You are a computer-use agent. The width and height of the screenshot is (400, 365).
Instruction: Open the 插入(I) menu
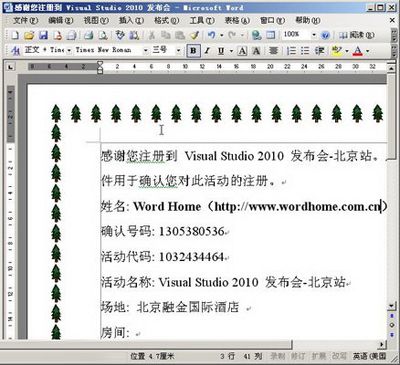[131, 20]
